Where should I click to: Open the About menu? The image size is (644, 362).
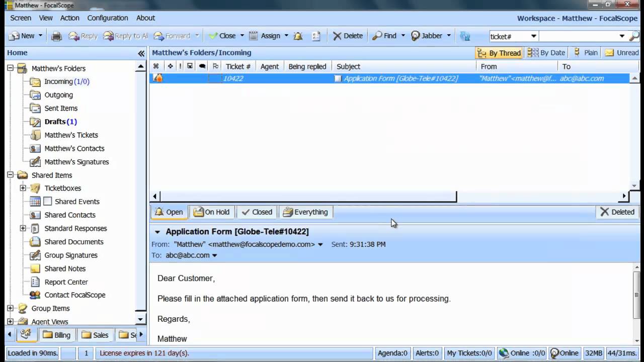click(x=145, y=18)
